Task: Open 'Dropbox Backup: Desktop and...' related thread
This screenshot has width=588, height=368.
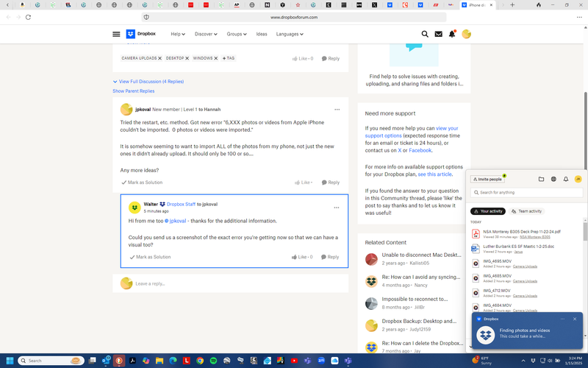Action: (419, 322)
